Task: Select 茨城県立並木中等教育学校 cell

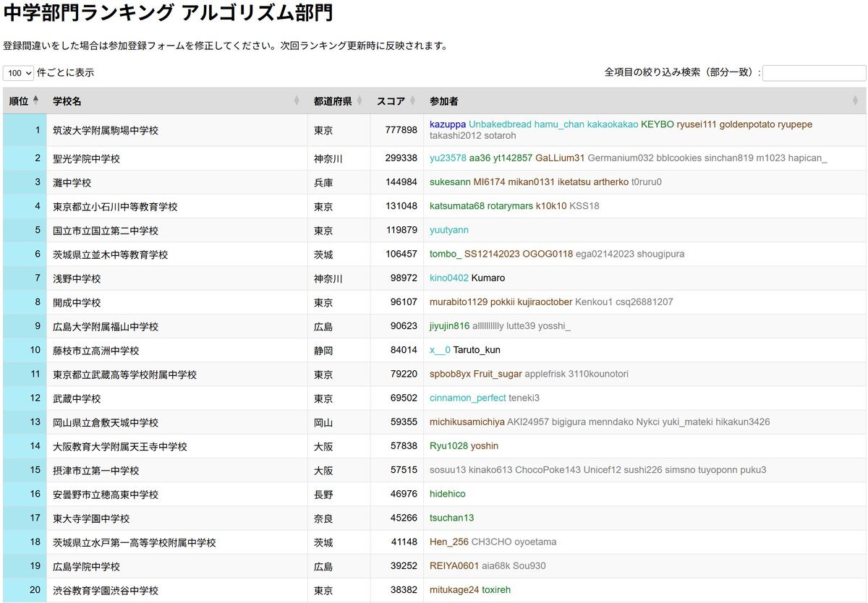Action: (177, 255)
